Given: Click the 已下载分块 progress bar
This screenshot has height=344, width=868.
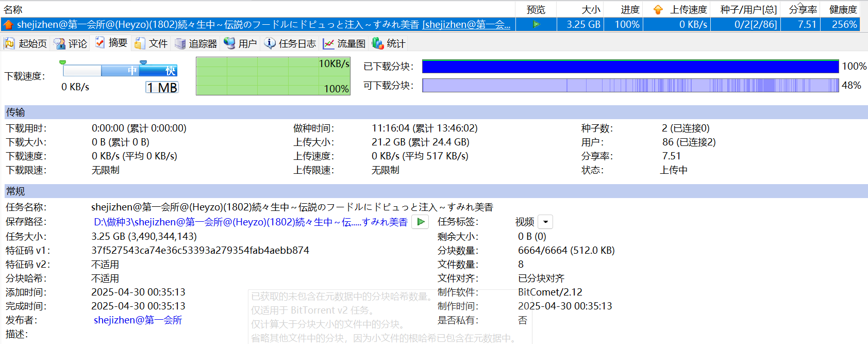Looking at the screenshot, I should [x=630, y=66].
